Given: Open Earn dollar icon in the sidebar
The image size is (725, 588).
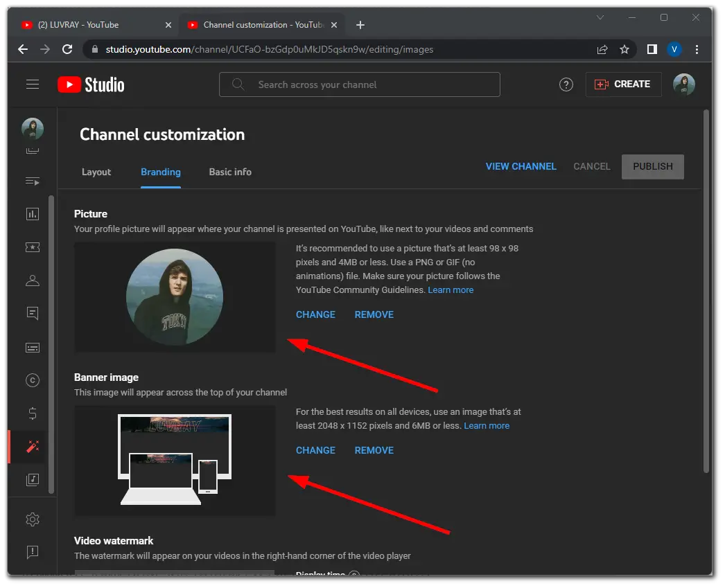Looking at the screenshot, I should tap(33, 413).
